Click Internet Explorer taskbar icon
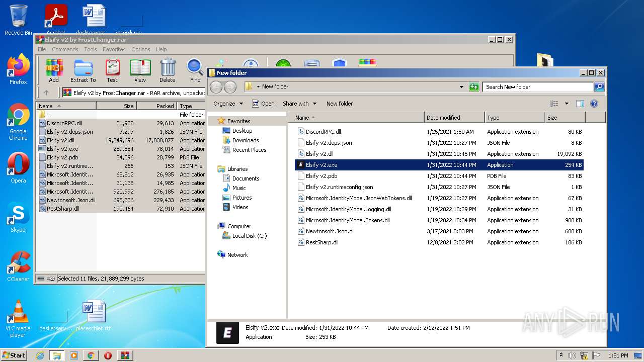This screenshot has height=362, width=644. click(x=40, y=355)
